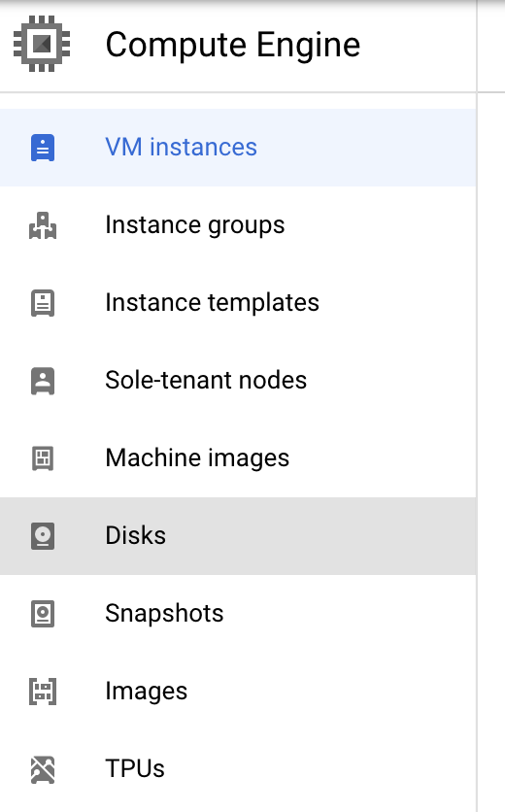This screenshot has height=812, width=505.
Task: Navigate to Machine images
Action: (x=238, y=458)
